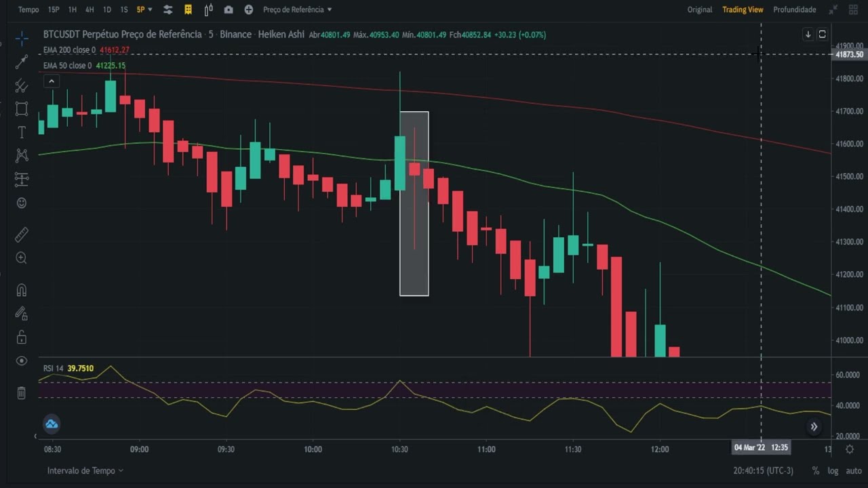Open the pattern drawing tools

[x=22, y=155]
